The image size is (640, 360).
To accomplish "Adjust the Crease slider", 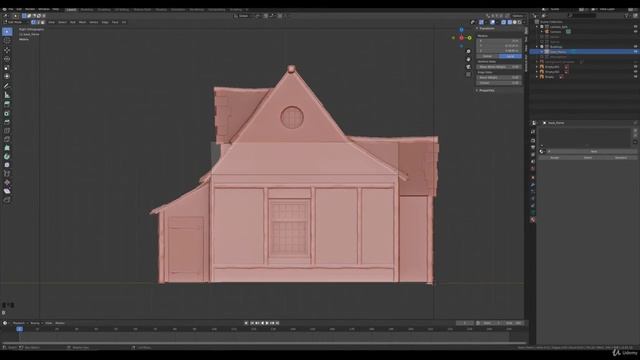I will 499,82.
